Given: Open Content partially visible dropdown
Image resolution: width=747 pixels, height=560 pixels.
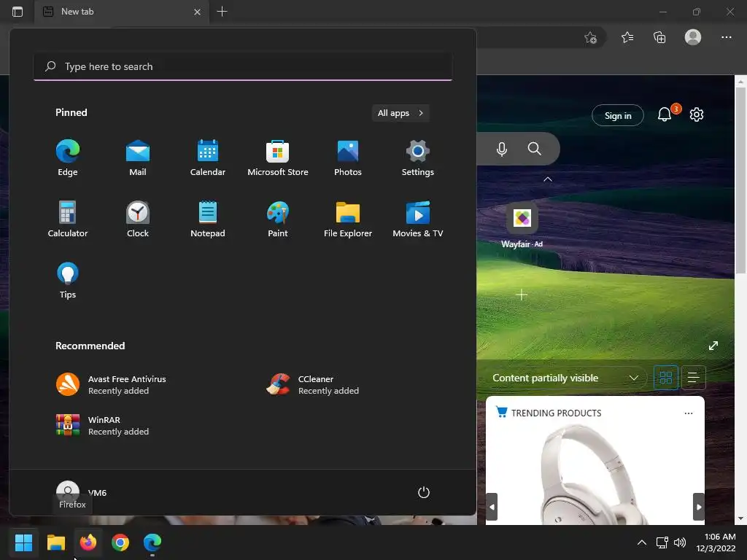Looking at the screenshot, I should [565, 378].
